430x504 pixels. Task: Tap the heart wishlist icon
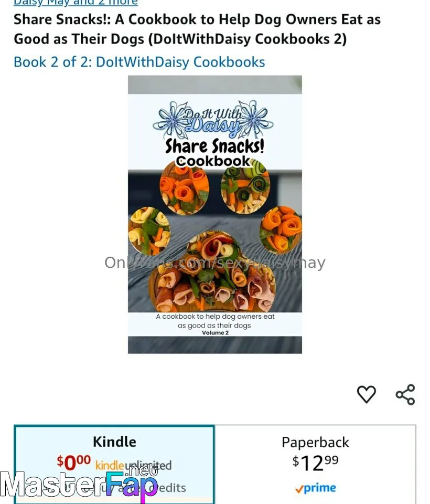[x=367, y=394]
